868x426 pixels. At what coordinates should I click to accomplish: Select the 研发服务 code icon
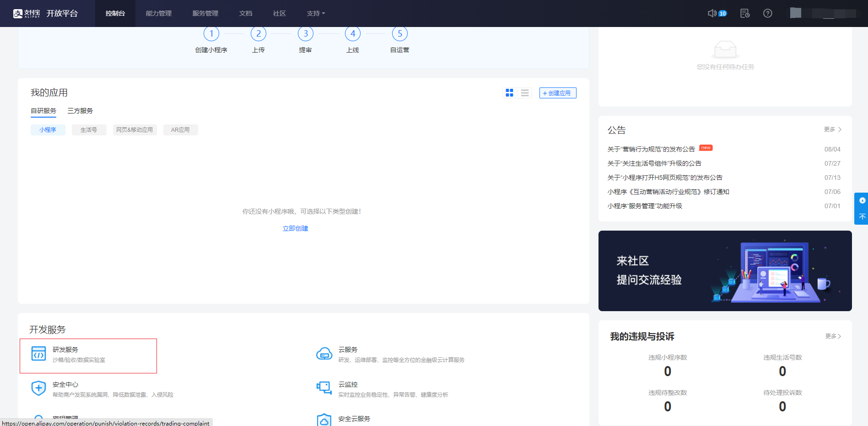pyautogui.click(x=38, y=354)
